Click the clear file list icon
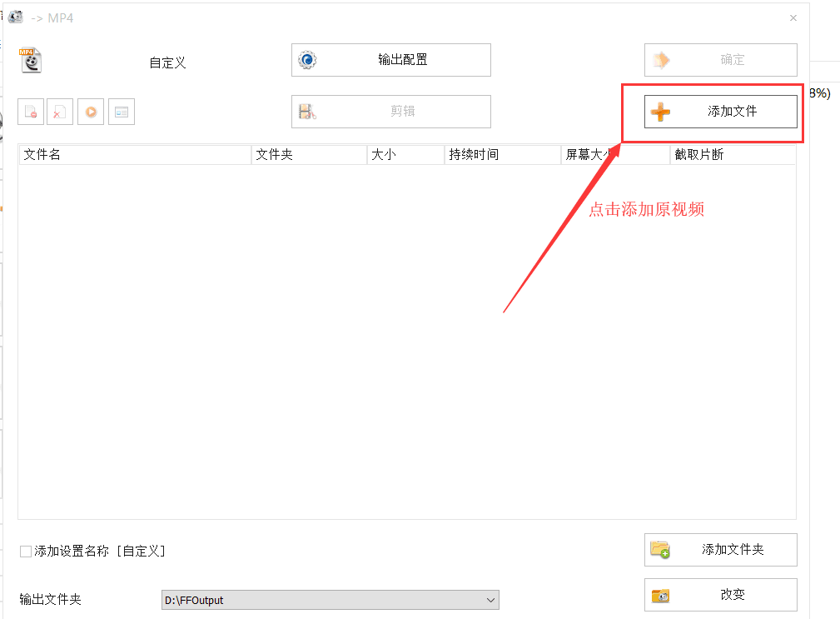The height and width of the screenshot is (619, 840). (60, 111)
